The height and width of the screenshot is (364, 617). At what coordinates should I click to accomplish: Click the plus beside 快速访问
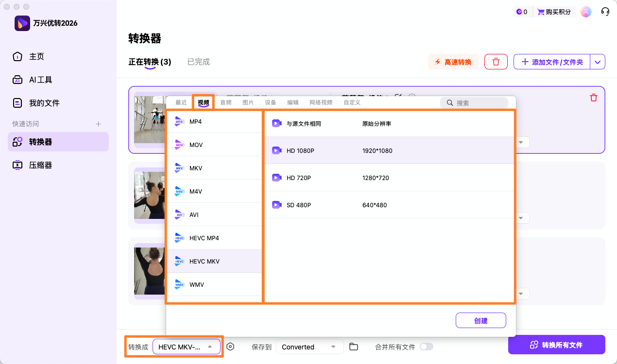[x=98, y=124]
